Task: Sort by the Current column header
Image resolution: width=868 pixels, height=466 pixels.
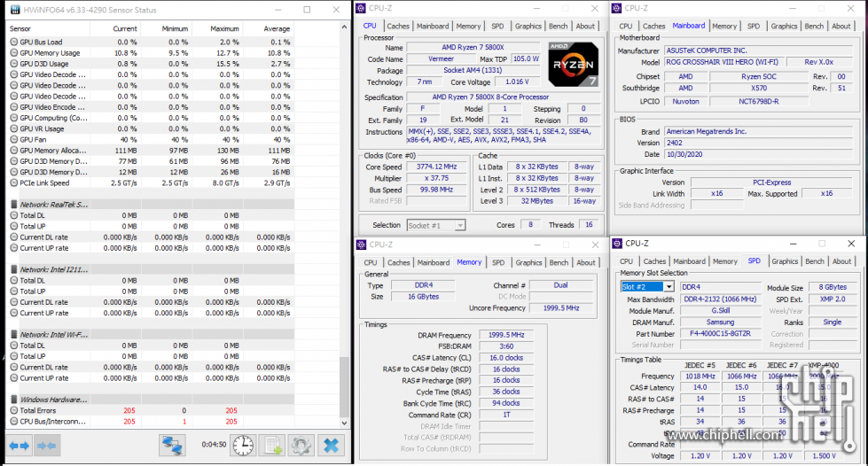Action: (115, 28)
